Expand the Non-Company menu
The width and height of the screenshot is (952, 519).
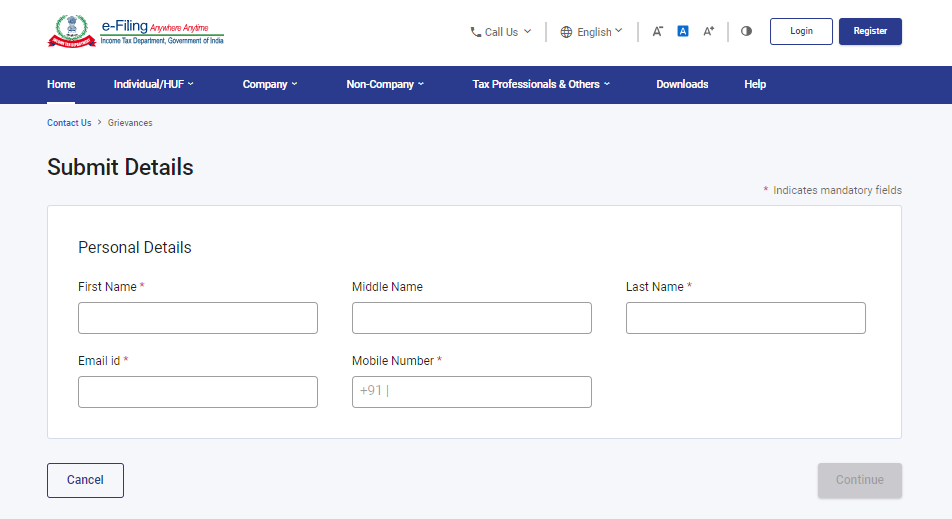pyautogui.click(x=385, y=85)
